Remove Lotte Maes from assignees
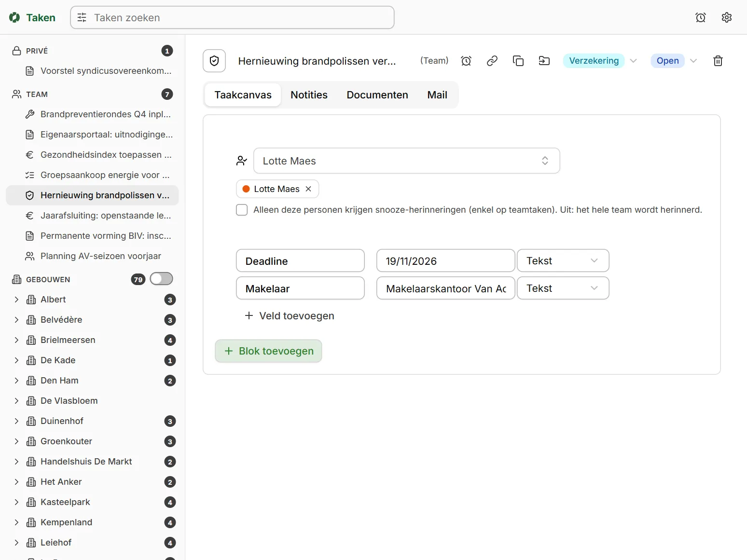Viewport: 747px width, 560px height. 308,189
